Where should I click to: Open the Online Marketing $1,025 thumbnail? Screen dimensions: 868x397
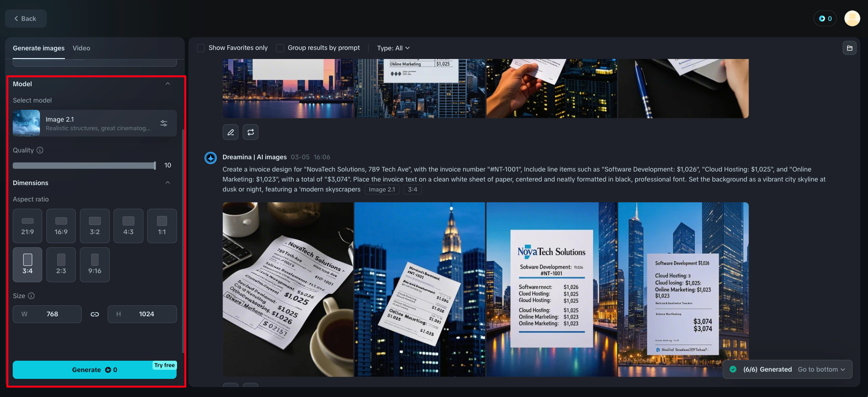coord(420,88)
